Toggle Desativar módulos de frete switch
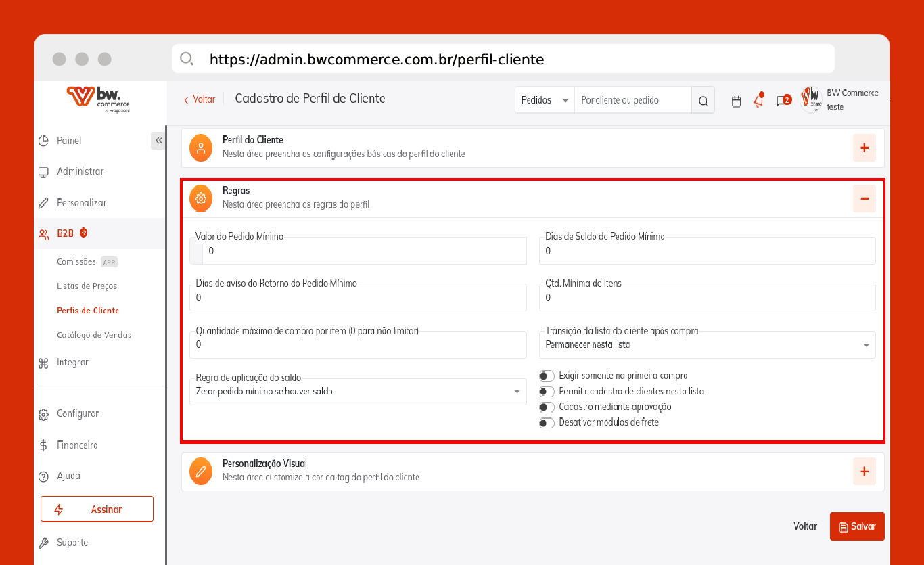 point(547,423)
